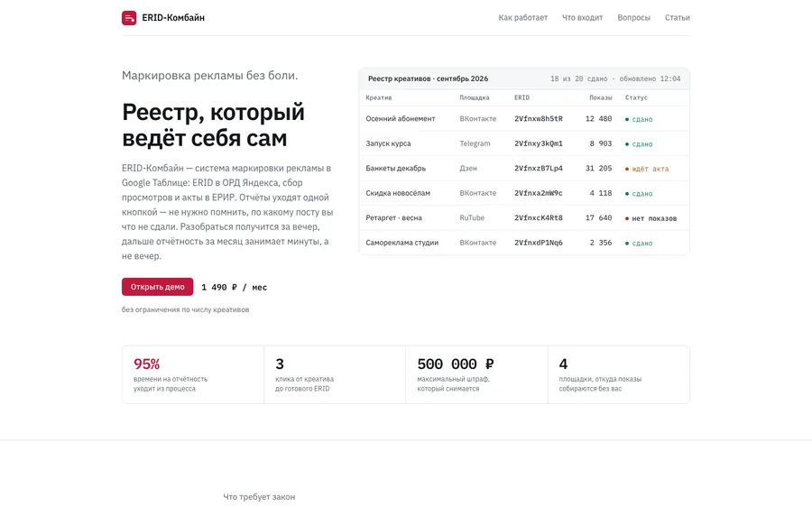Jump to Вопросы in the navigation
This screenshot has width=812, height=507.
[633, 18]
